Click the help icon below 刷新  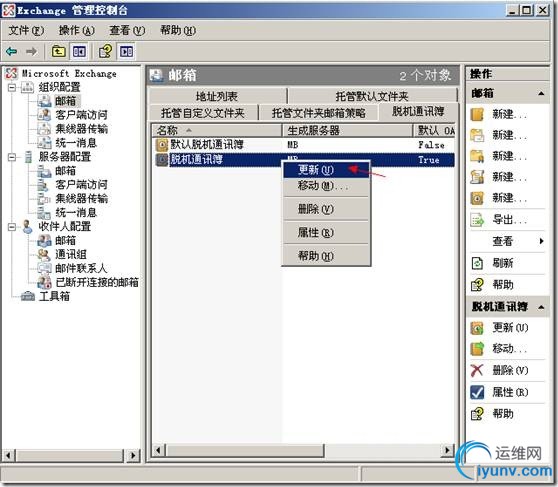click(x=477, y=284)
